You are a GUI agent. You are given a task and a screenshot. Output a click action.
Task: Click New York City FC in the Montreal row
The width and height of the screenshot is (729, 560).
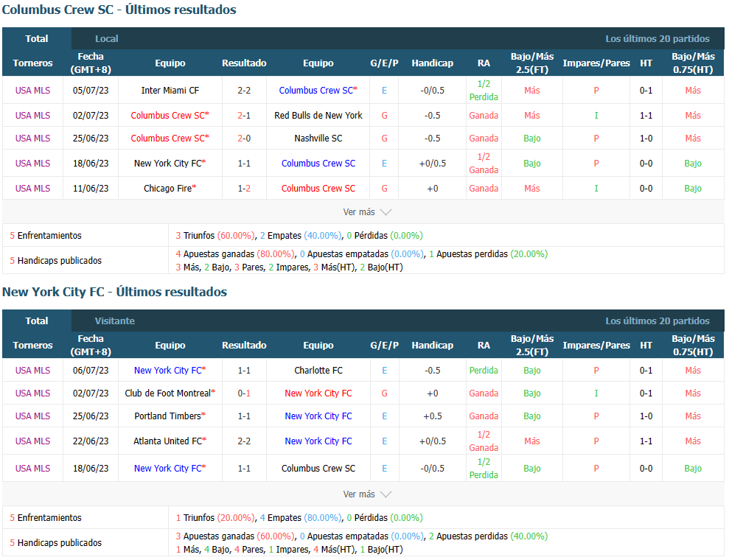[x=318, y=393]
